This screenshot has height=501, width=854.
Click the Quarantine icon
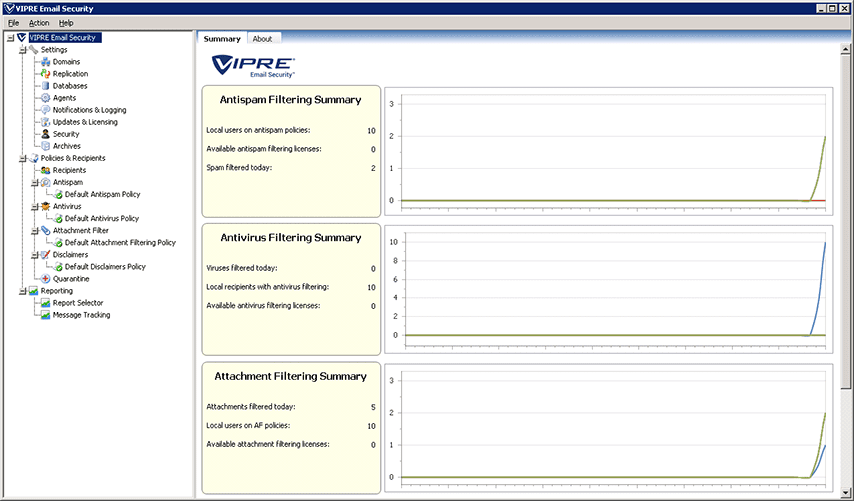tap(45, 279)
